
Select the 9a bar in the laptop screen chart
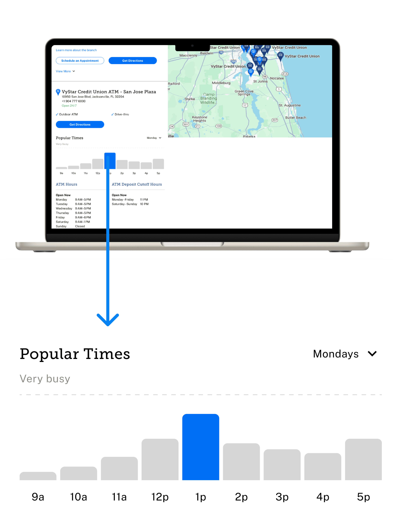(61, 168)
